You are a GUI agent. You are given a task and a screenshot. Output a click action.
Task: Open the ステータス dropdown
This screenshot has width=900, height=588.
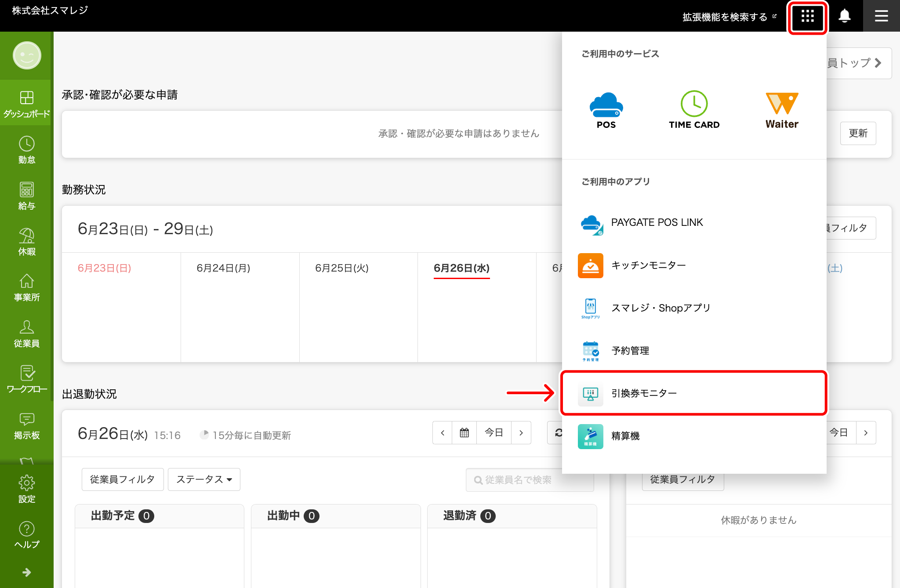(204, 479)
